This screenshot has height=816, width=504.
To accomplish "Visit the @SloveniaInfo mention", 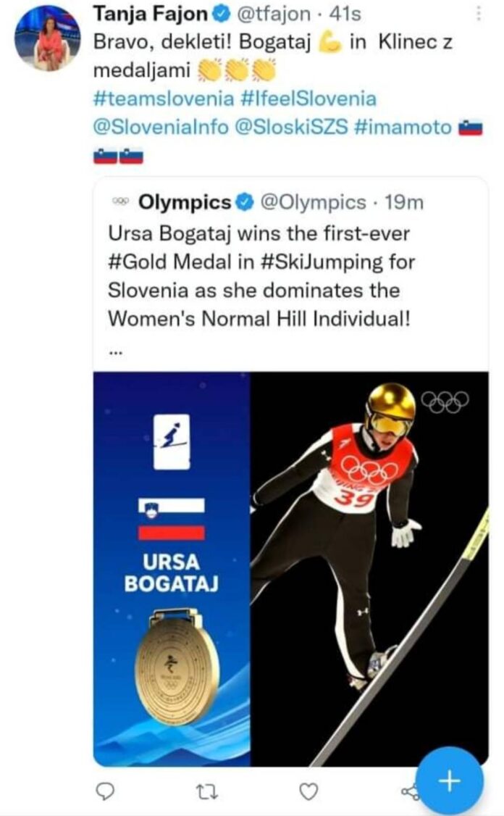I will point(161,127).
